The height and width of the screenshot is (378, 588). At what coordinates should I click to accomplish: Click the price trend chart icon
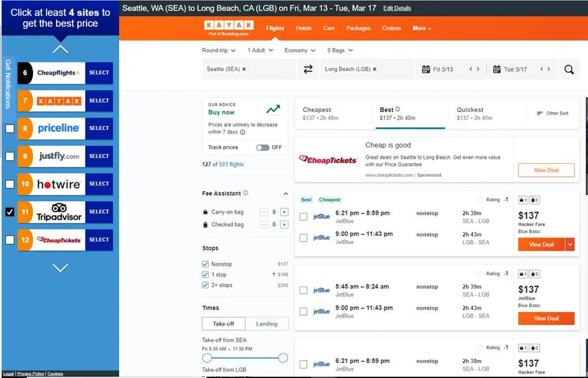[x=273, y=109]
